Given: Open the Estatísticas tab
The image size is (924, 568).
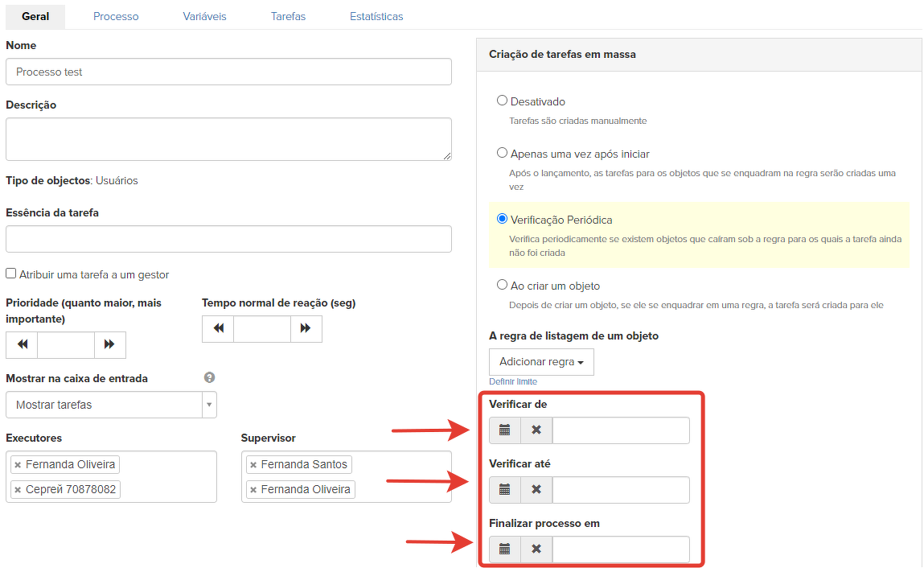Looking at the screenshot, I should pos(376,16).
